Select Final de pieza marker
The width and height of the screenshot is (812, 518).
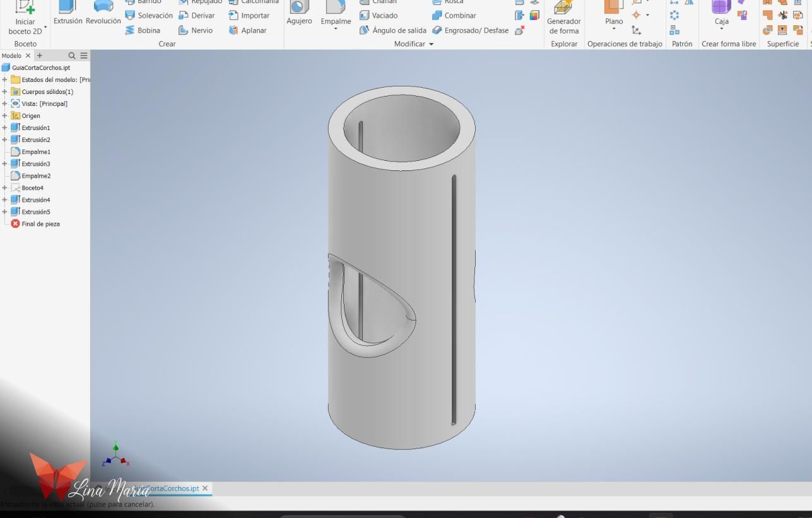(35, 223)
